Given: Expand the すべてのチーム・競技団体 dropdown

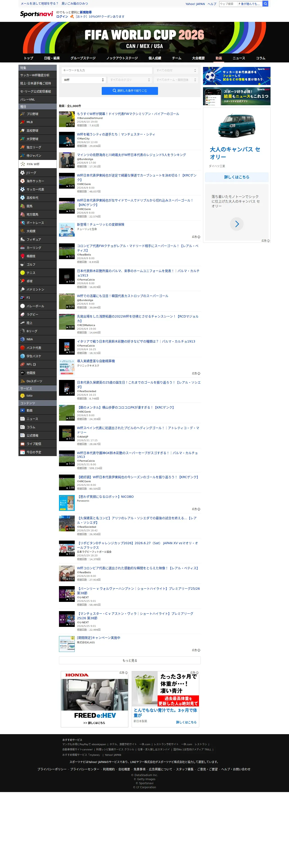Looking at the screenshot, I should (176, 80).
